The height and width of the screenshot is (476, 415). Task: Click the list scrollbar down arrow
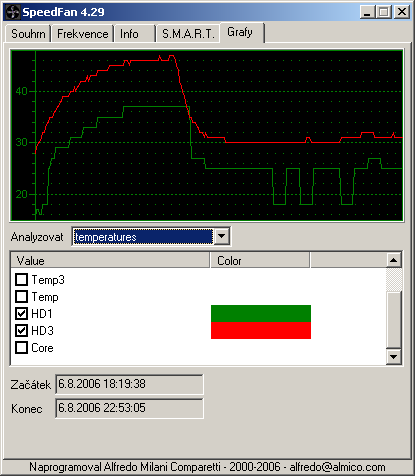coord(394,357)
